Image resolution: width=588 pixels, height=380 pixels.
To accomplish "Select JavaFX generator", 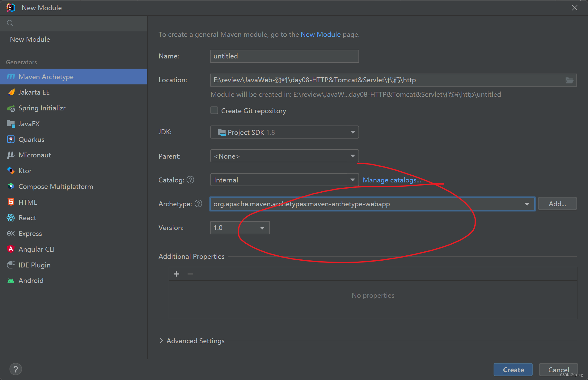I will (74, 124).
